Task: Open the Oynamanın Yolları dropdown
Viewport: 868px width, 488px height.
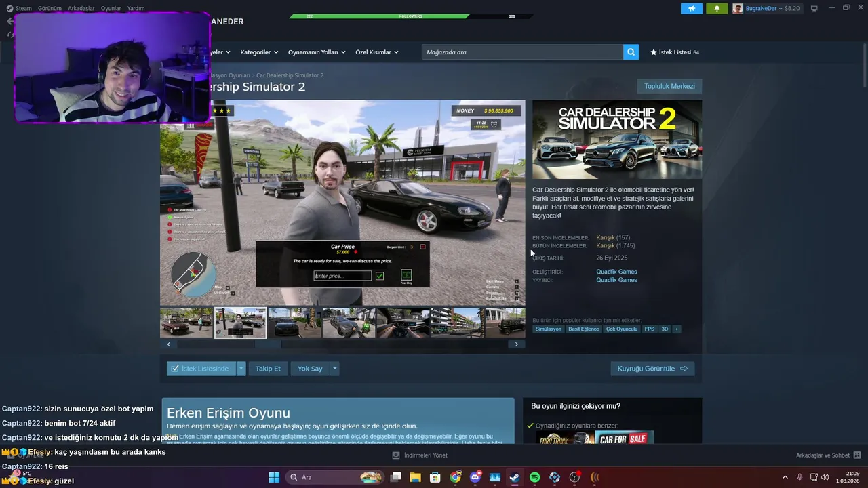Action: 317,52
